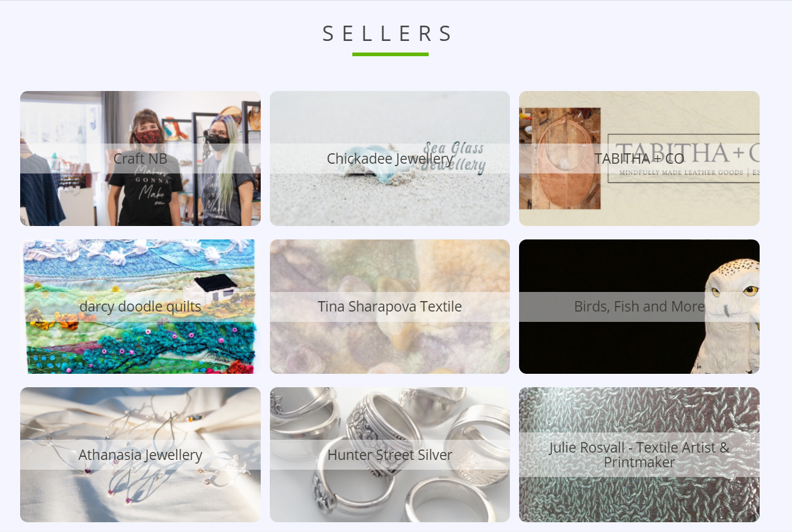
Task: Click the "Craft NB" label text
Action: 140,159
